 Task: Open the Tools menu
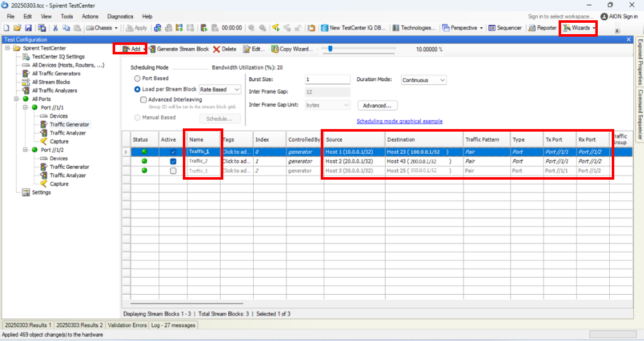pos(66,16)
